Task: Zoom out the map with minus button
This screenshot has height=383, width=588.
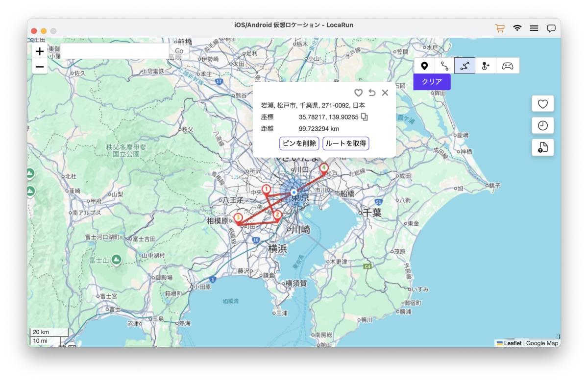Action: click(40, 66)
